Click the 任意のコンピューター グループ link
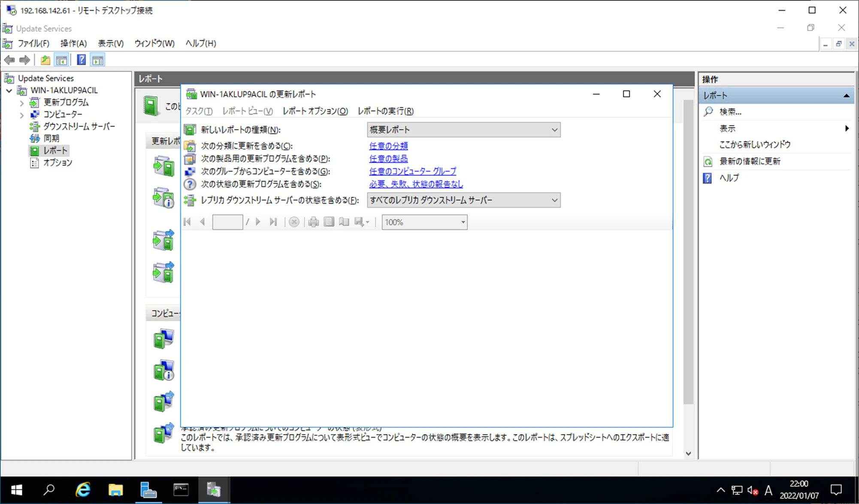The width and height of the screenshot is (859, 504). [413, 171]
